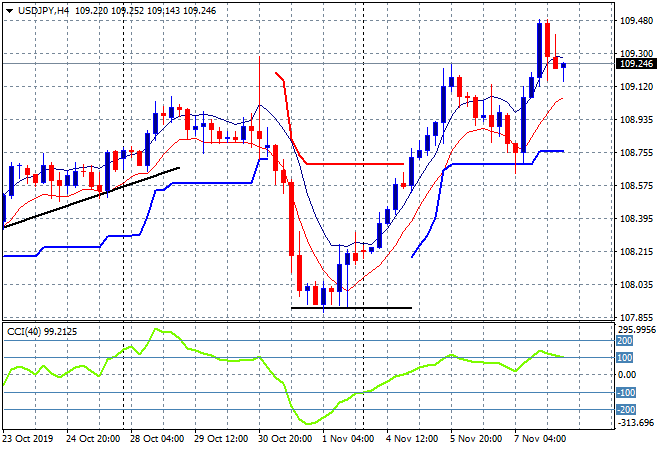Select the OHLC values 109.220 109.252 109.143 109.246
The height and width of the screenshot is (450, 660).
click(x=146, y=11)
